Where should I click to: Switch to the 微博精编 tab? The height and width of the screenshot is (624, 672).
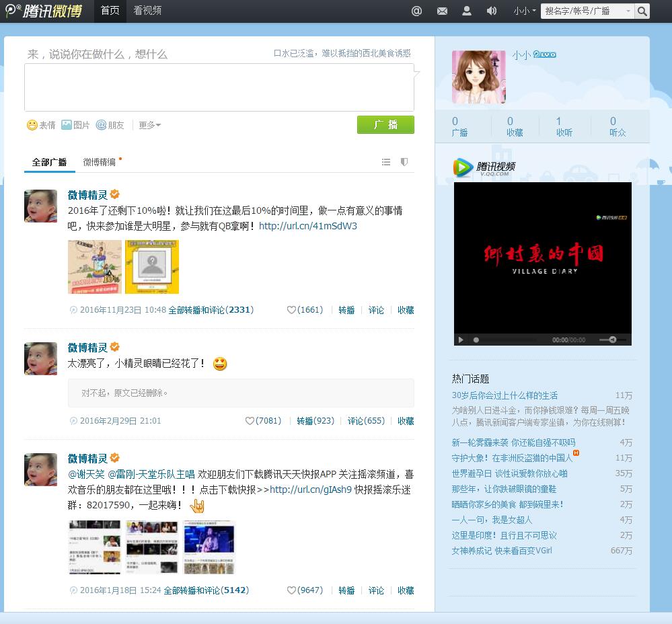tap(99, 162)
